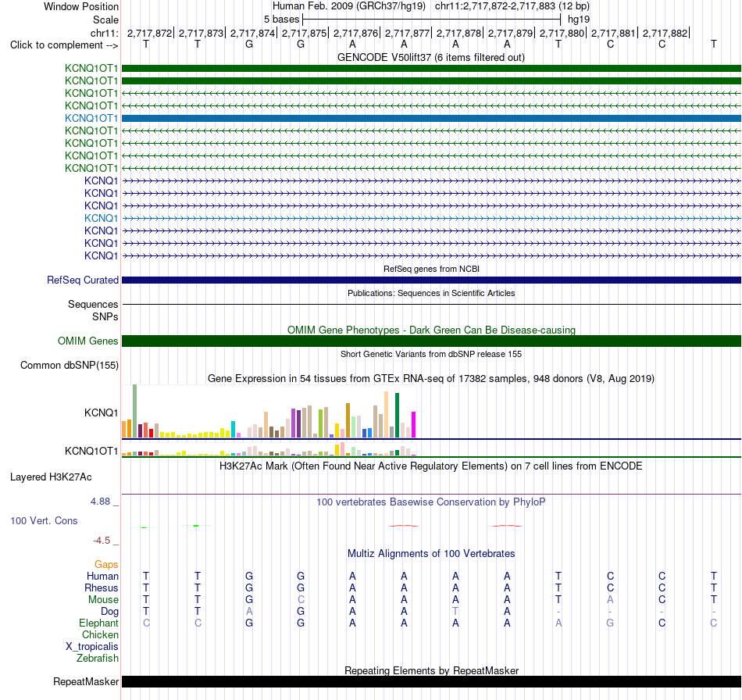Image resolution: width=742 pixels, height=700 pixels.
Task: Click the 'Mouse' alignment row label
Action: click(x=103, y=600)
